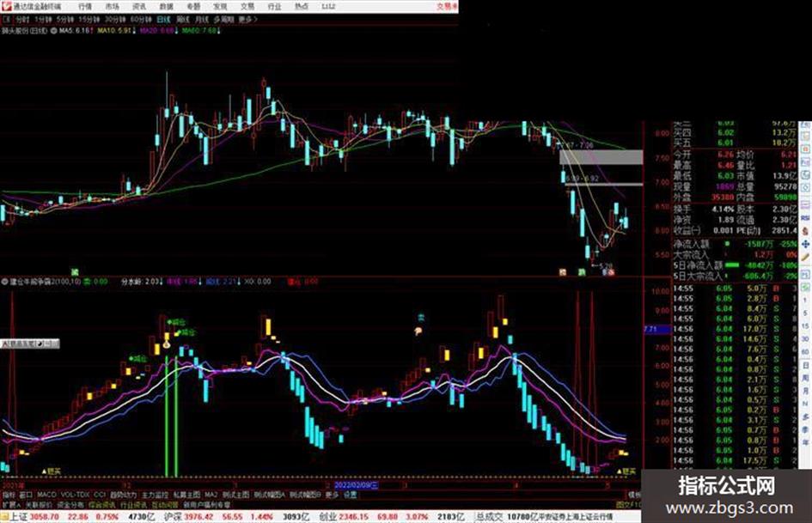Viewport: 812px width, 523px height.
Task: Choose the 日 period shortcut in right toolbar
Action: pyautogui.click(x=805, y=366)
